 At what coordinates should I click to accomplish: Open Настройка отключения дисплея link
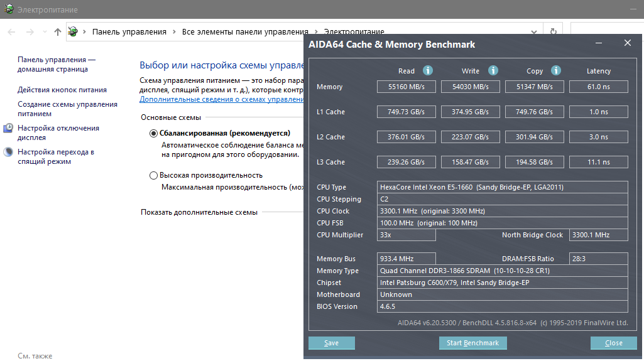point(58,133)
